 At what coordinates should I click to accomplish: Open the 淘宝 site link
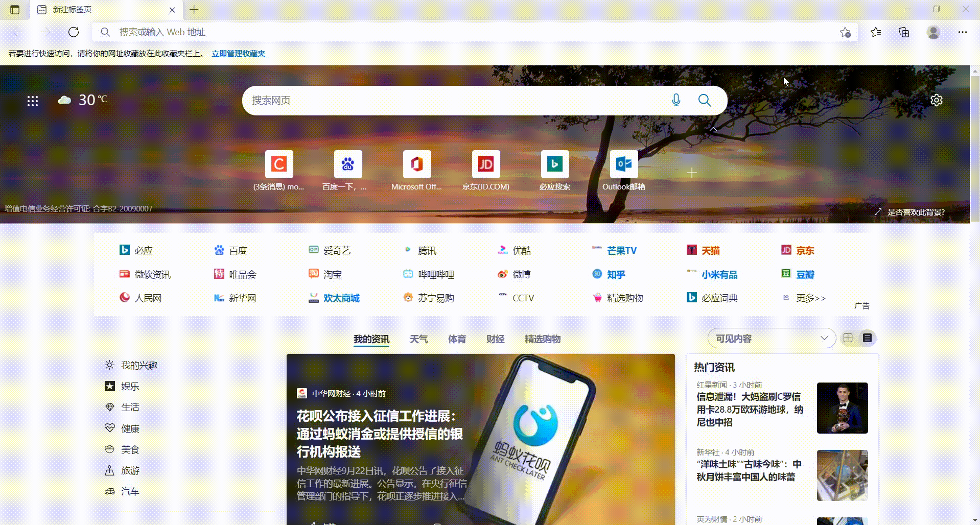(x=325, y=274)
